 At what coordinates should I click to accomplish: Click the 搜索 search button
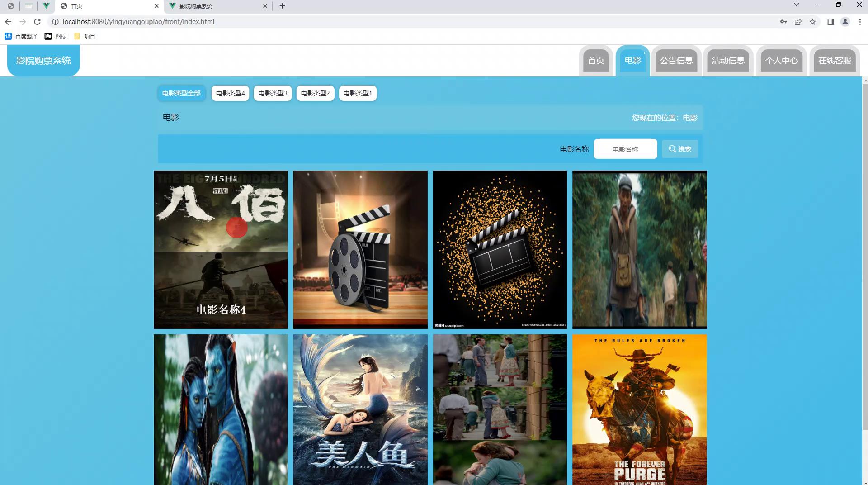[680, 149]
